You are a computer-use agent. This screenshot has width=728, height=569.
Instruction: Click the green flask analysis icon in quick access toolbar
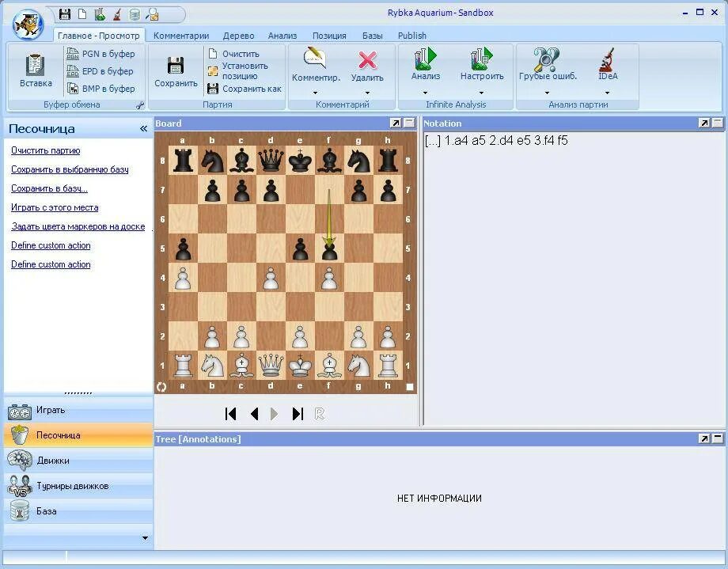pos(100,14)
